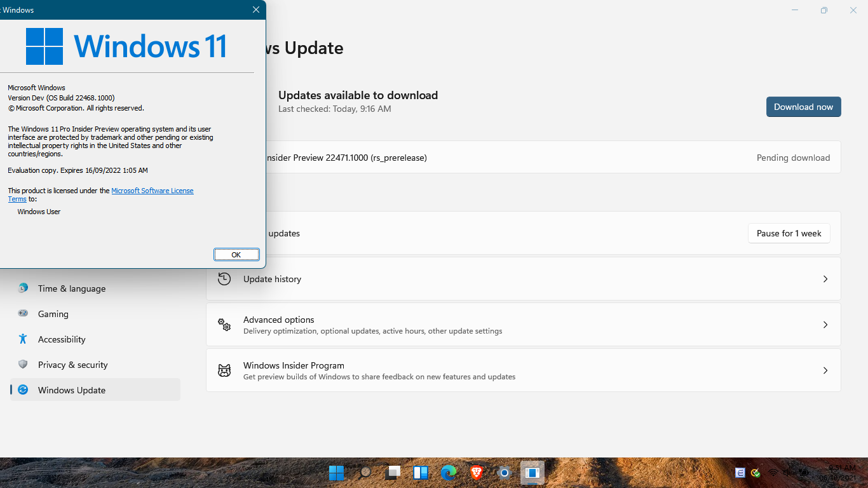Click the Privacy & security shield icon
868x488 pixels.
coord(23,364)
